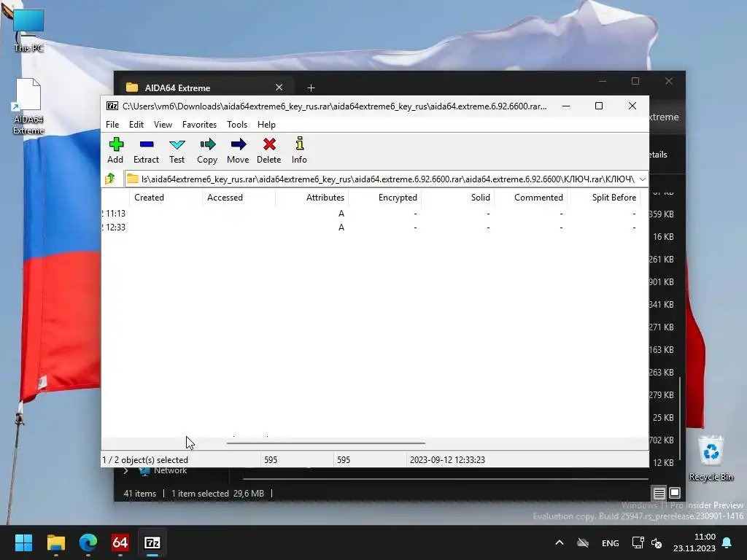Sort by the Solid column
The image size is (747, 560).
click(458, 197)
